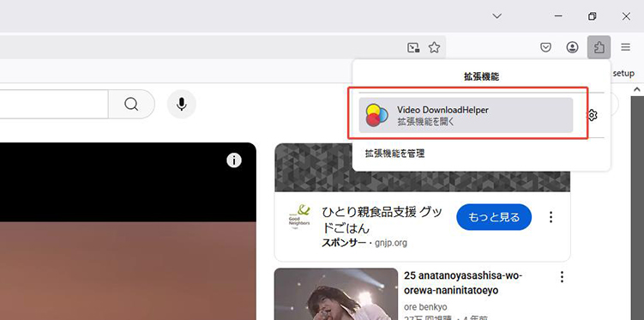Click the Video DownloadHelper tri-color ball icon
Image resolution: width=644 pixels, height=320 pixels.
[x=376, y=115]
